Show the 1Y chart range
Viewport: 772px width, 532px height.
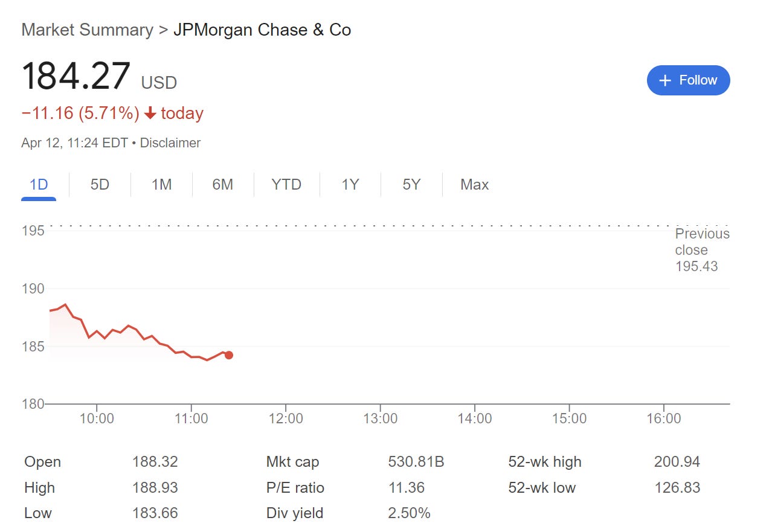[350, 184]
